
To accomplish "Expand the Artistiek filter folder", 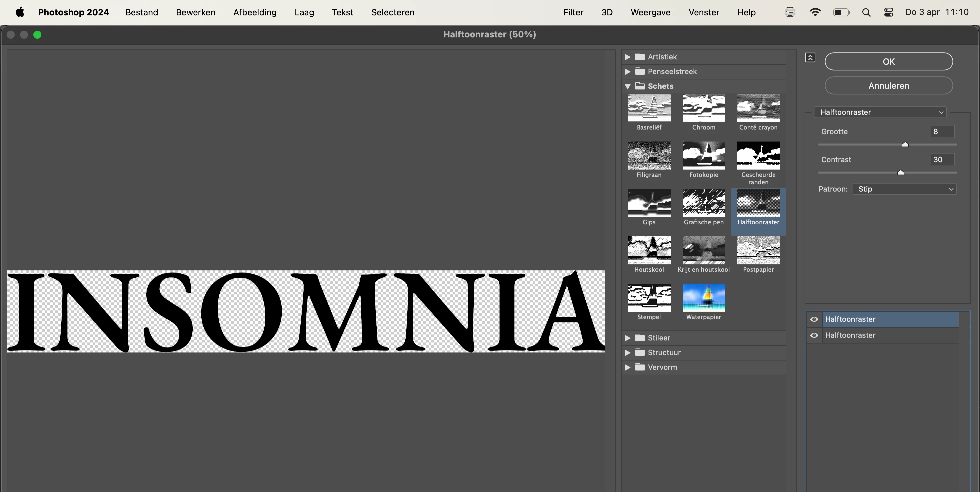I will [628, 57].
